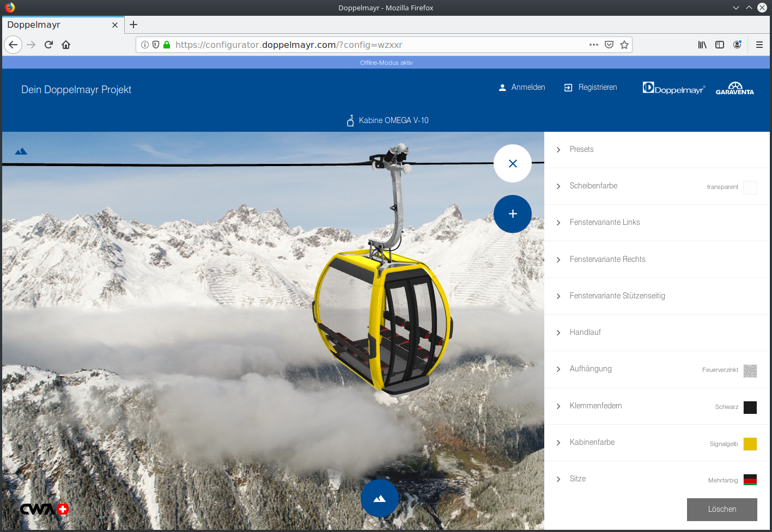Click the Feuerverzinkt texture swatch

pos(750,371)
